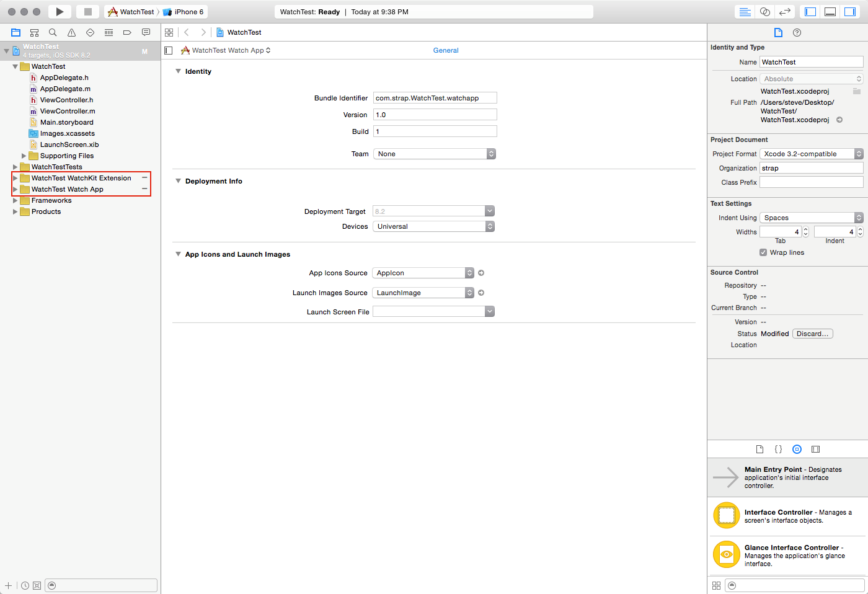Toggle the Debug area visibility
The height and width of the screenshot is (594, 868).
[830, 12]
